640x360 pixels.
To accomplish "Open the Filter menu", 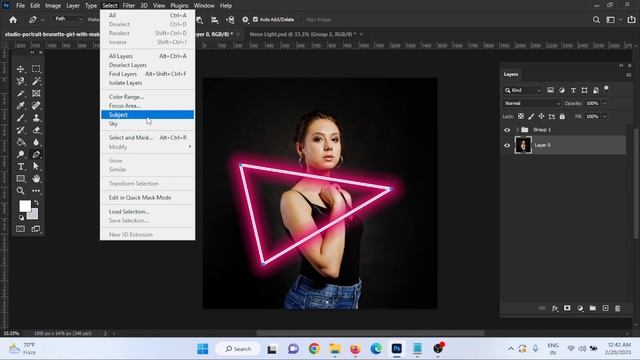I will click(x=129, y=6).
